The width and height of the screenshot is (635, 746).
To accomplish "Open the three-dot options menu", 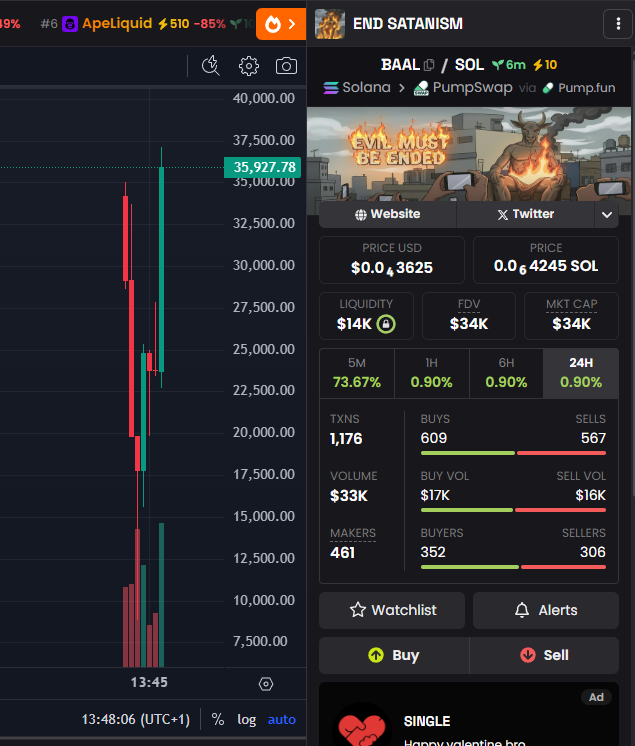I will pyautogui.click(x=618, y=24).
